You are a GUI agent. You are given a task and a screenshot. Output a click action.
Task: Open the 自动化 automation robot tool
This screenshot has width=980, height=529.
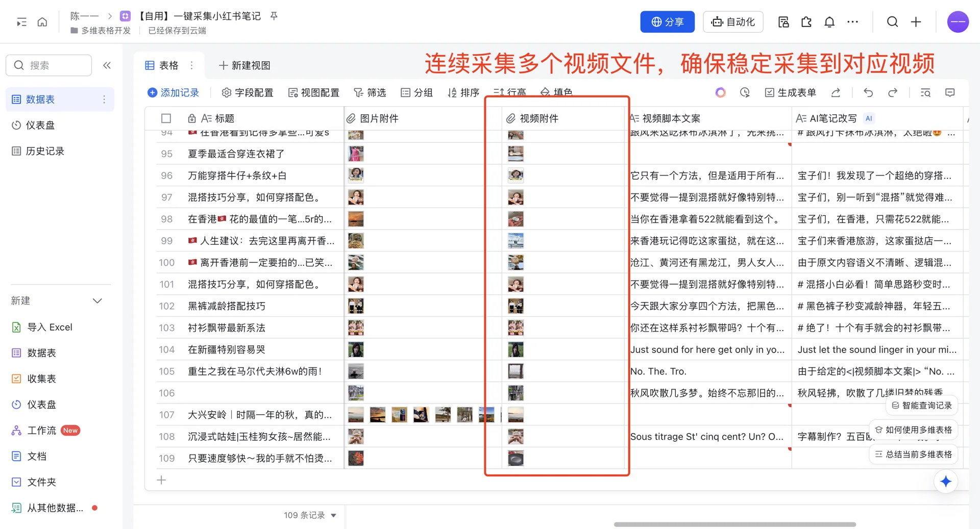click(733, 21)
